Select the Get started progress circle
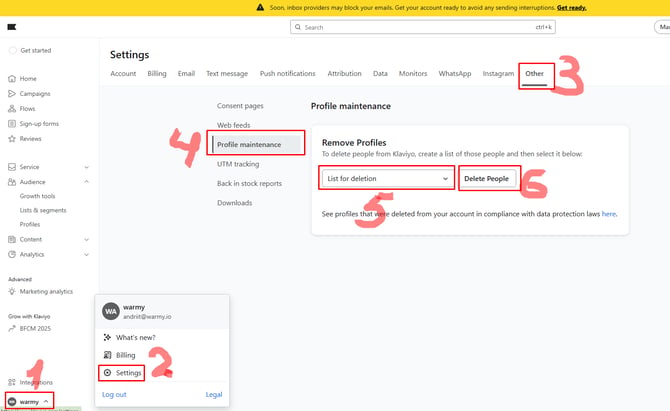The height and width of the screenshot is (411, 670). [13, 50]
